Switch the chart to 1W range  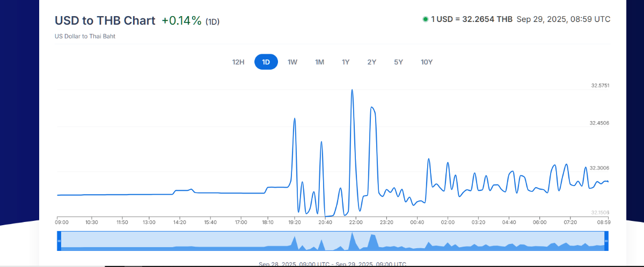tap(292, 62)
